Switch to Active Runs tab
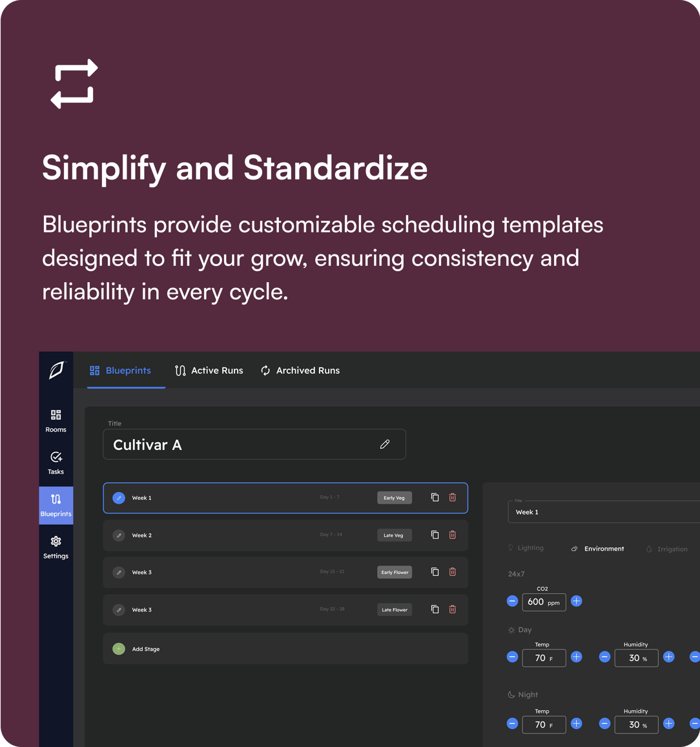This screenshot has height=747, width=700. [x=209, y=371]
